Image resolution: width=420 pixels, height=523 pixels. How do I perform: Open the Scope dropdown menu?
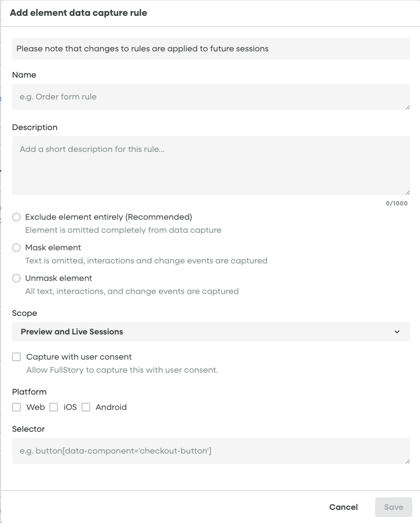click(x=211, y=332)
